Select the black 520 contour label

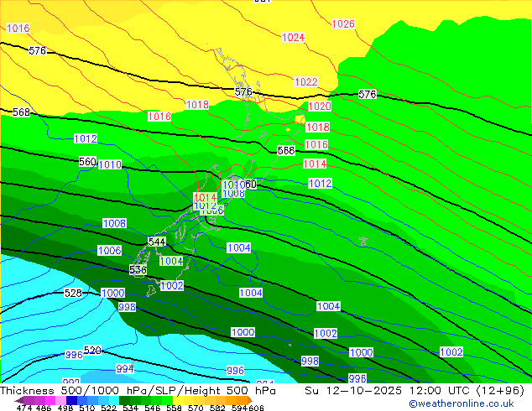(x=92, y=350)
